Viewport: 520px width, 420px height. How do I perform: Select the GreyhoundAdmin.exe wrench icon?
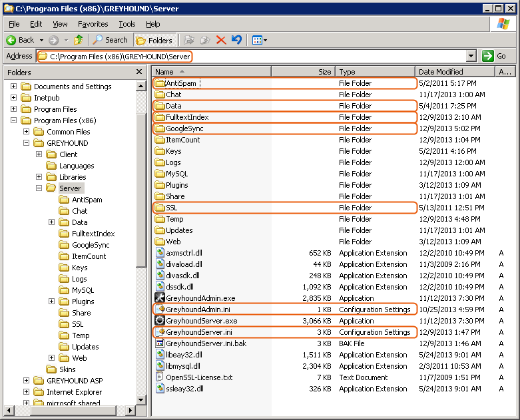(160, 298)
